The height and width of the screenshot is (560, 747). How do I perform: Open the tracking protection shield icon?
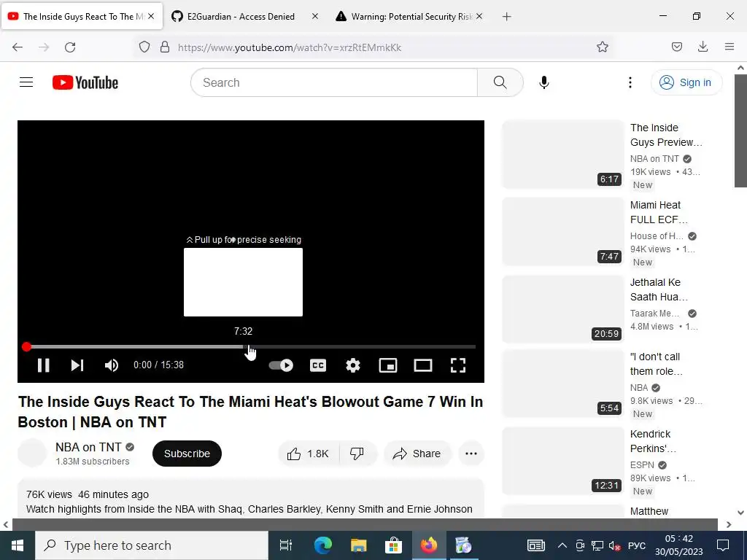[x=144, y=47]
